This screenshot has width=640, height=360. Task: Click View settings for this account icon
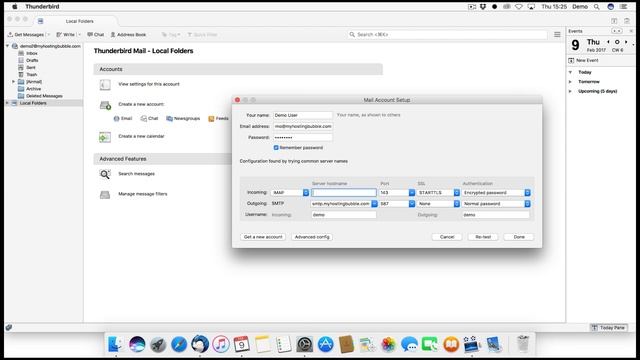pyautogui.click(x=105, y=84)
